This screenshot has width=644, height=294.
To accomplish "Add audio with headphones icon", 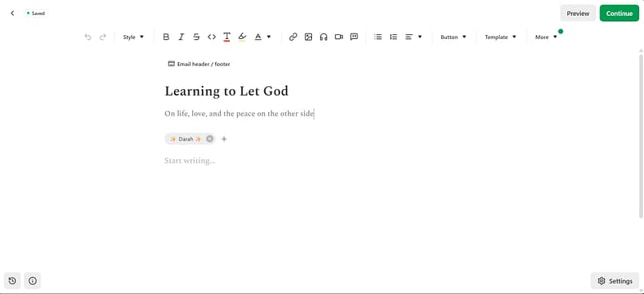I will (324, 37).
